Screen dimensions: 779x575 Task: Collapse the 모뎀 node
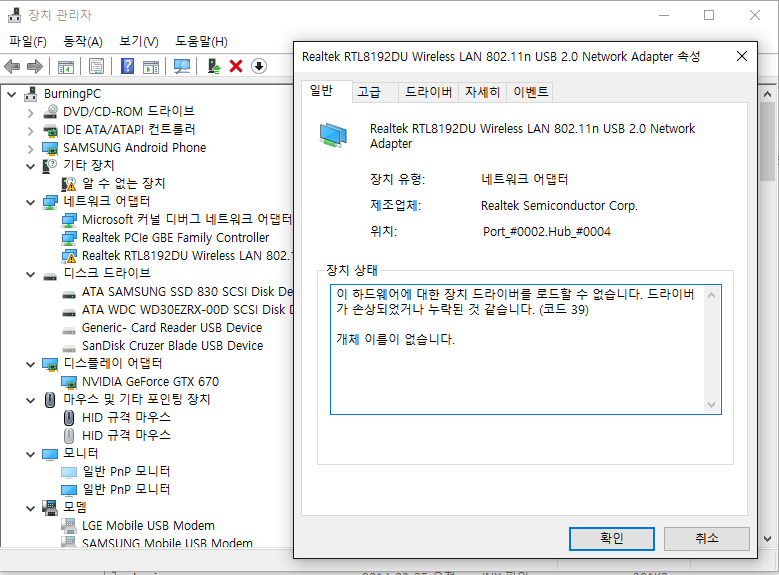click(x=31, y=508)
